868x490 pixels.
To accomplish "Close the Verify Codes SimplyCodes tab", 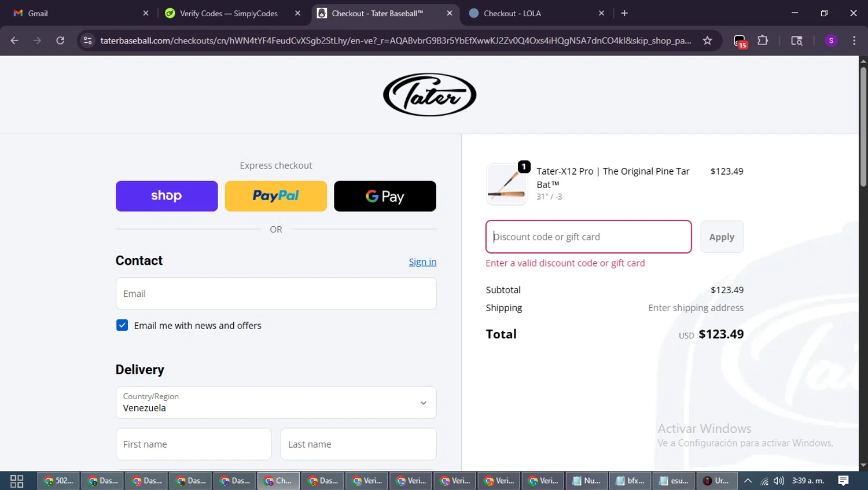I will click(x=297, y=13).
